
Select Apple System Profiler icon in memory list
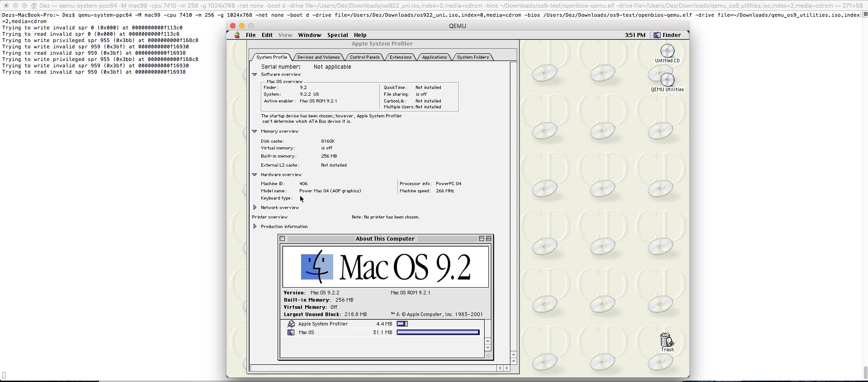click(x=291, y=324)
